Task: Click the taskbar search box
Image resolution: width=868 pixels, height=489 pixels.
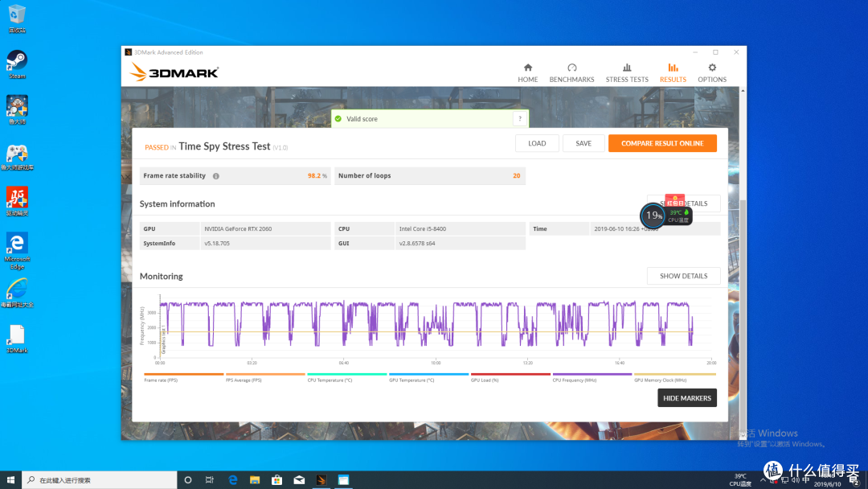Action: [100, 480]
